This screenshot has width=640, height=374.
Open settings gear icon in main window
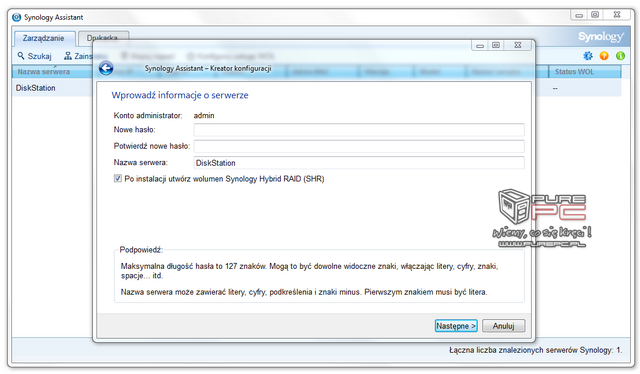pyautogui.click(x=588, y=56)
